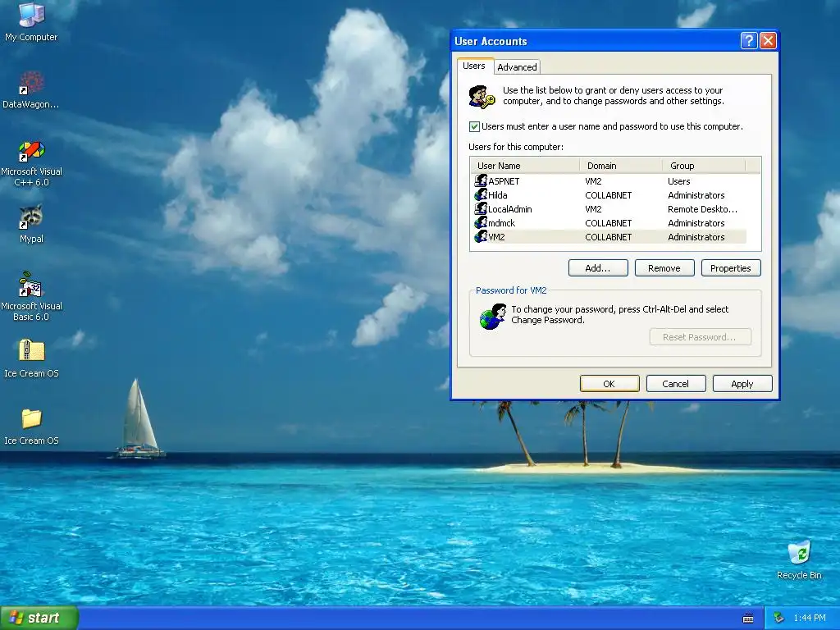Click the globe user icon in password section

coord(493,316)
